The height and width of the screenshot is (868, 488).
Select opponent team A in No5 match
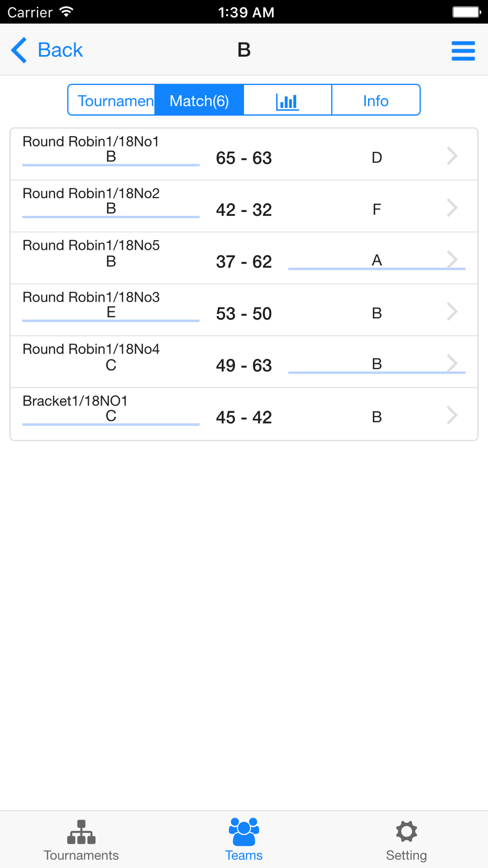tap(377, 260)
